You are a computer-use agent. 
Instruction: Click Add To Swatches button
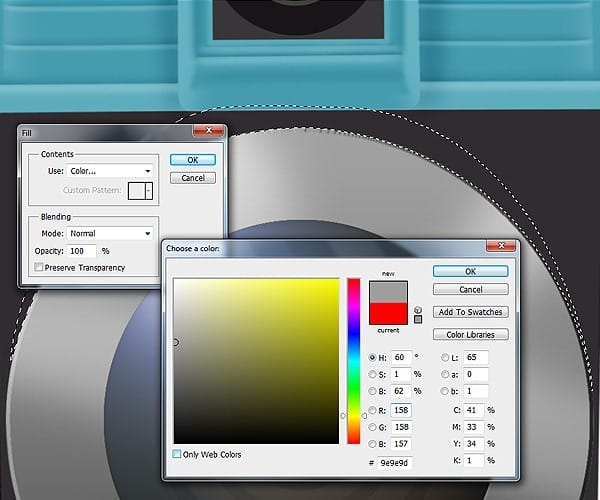click(x=470, y=313)
